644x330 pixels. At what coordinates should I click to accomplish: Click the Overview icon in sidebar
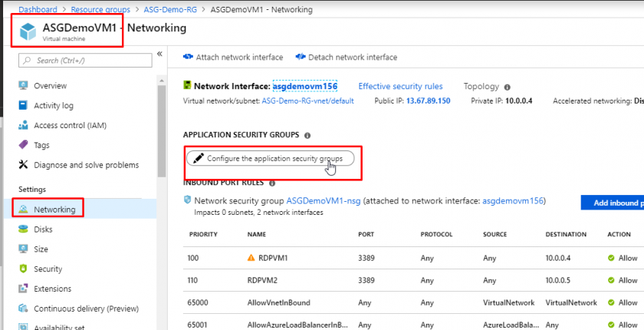(24, 86)
